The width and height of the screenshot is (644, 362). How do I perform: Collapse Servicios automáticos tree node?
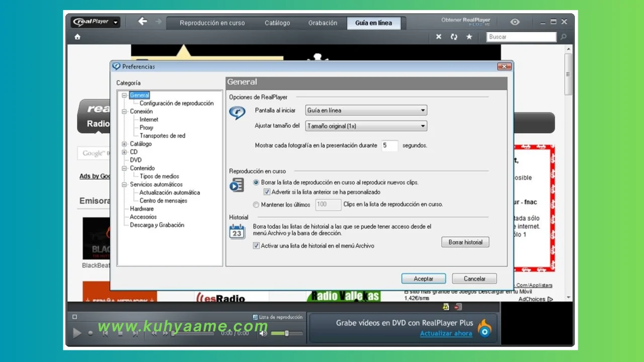[x=124, y=185]
